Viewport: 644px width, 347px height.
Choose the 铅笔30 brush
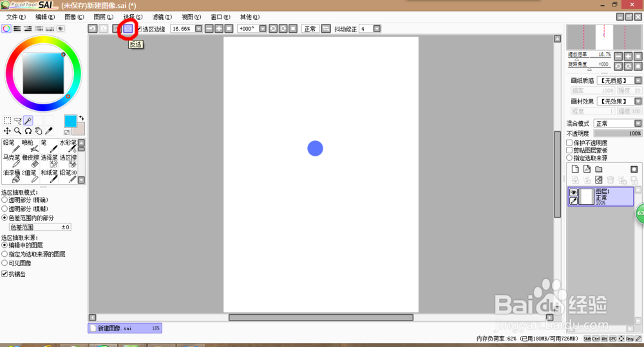(x=68, y=176)
